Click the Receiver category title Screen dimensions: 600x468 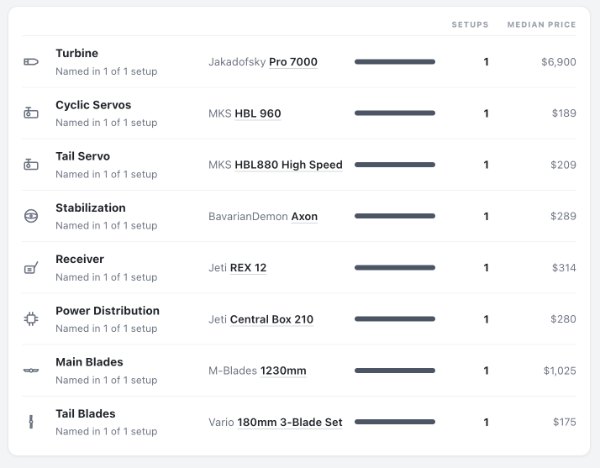[x=80, y=259]
